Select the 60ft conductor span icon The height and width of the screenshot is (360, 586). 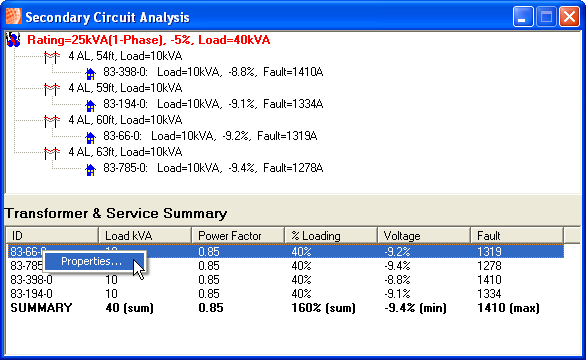coord(52,121)
